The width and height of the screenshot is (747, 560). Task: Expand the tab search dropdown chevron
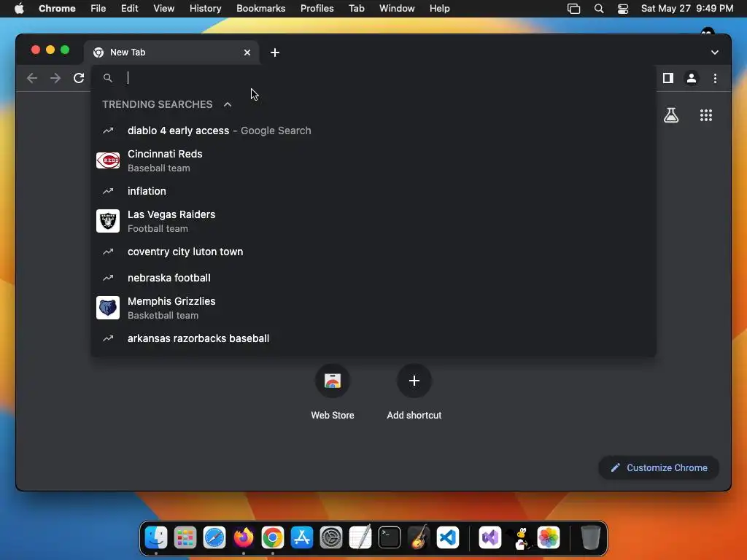[x=715, y=52]
